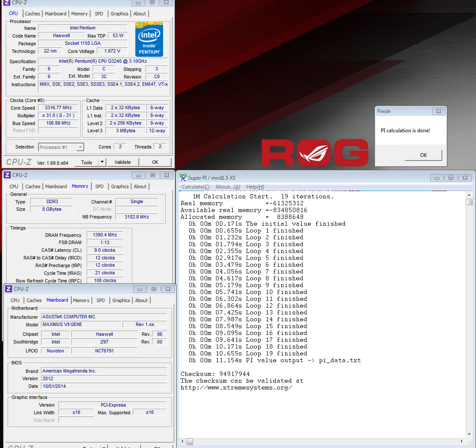Open Graphics tab in Memory CPU-Z window
Screen dimensions: 476x448
point(120,186)
